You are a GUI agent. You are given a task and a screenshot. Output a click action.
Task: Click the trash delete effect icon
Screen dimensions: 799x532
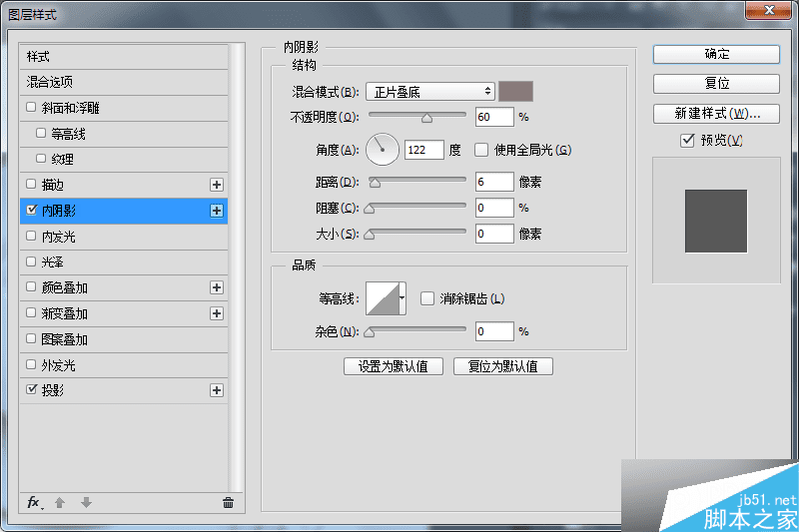point(228,503)
